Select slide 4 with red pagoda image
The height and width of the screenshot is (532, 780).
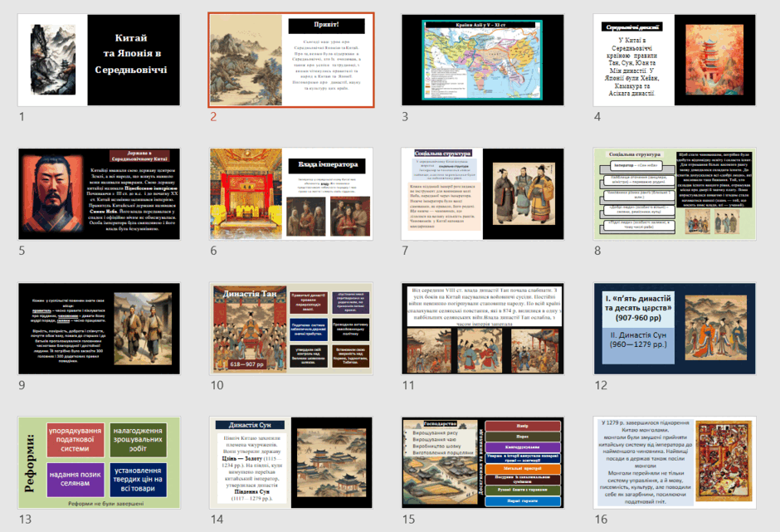click(675, 60)
